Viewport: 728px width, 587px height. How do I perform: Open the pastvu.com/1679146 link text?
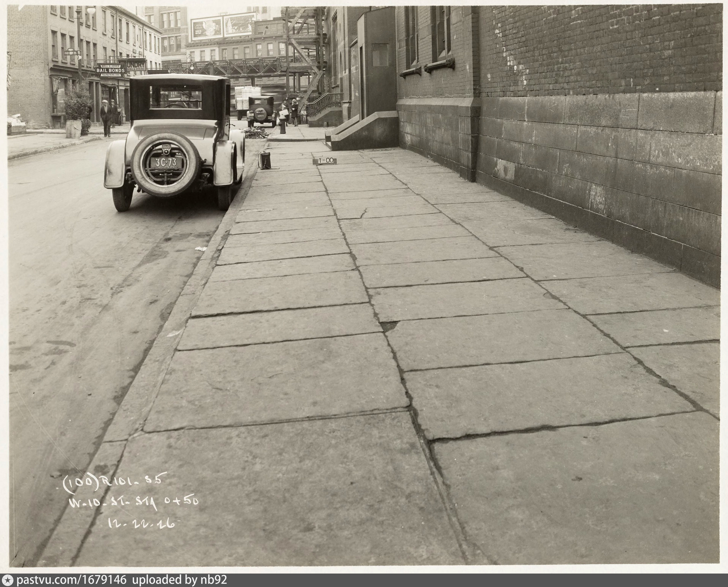(x=71, y=580)
